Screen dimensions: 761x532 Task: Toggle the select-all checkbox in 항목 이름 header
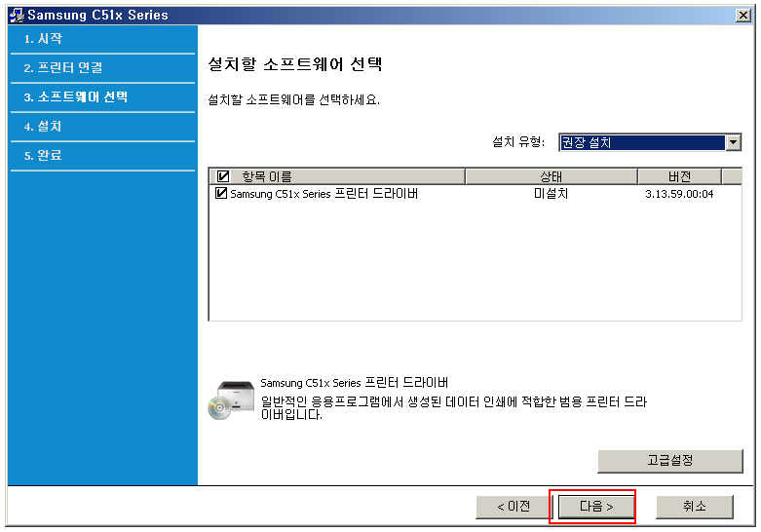tap(223, 176)
